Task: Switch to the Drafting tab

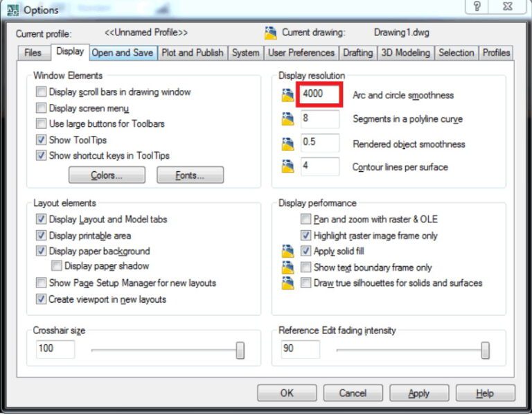Action: (358, 53)
